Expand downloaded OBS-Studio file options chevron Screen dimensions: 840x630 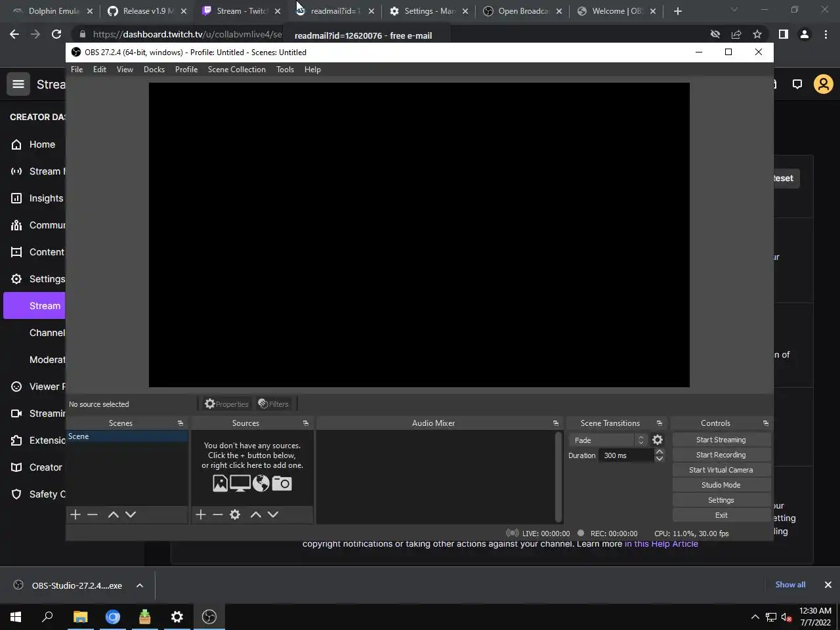click(140, 585)
